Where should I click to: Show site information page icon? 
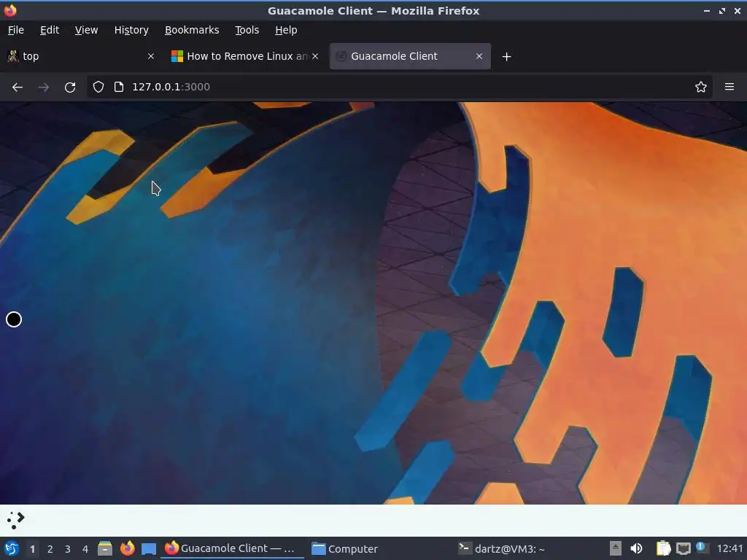click(119, 87)
